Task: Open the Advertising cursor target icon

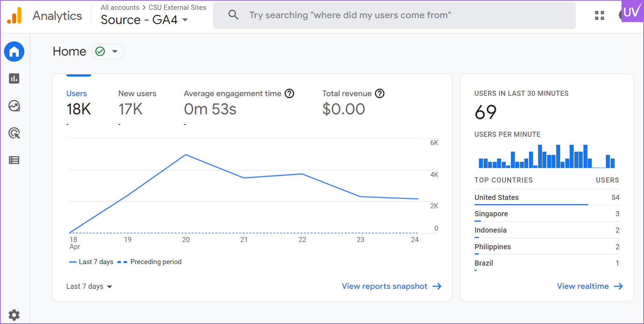Action: (14, 133)
